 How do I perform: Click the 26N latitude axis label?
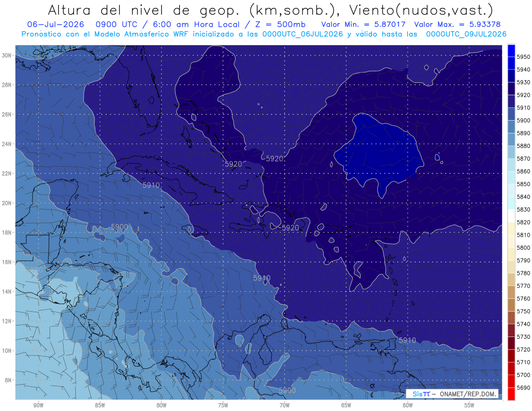[x=7, y=114]
